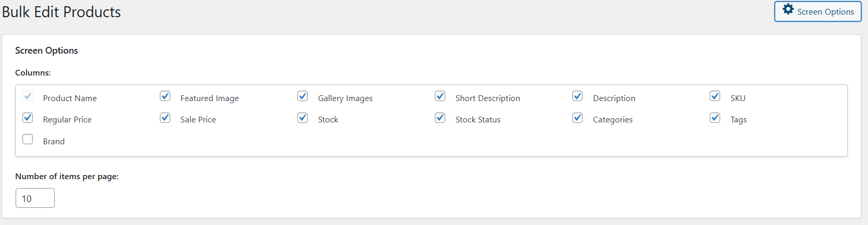Focus the items per page field
The image size is (868, 225).
[35, 198]
